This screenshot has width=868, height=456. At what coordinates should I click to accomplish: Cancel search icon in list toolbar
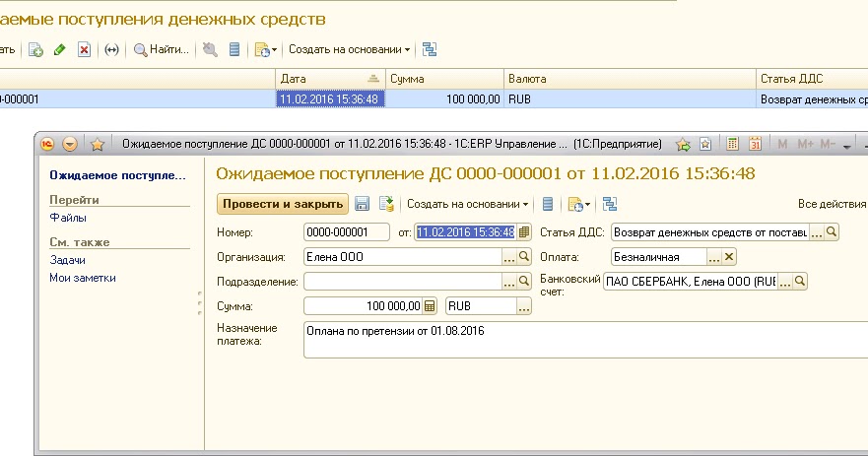pos(210,50)
